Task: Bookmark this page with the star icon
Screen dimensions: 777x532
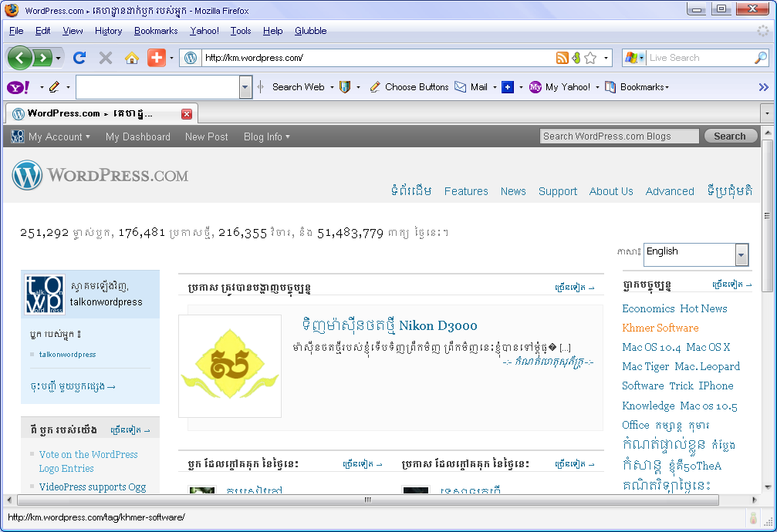Action: (590, 58)
